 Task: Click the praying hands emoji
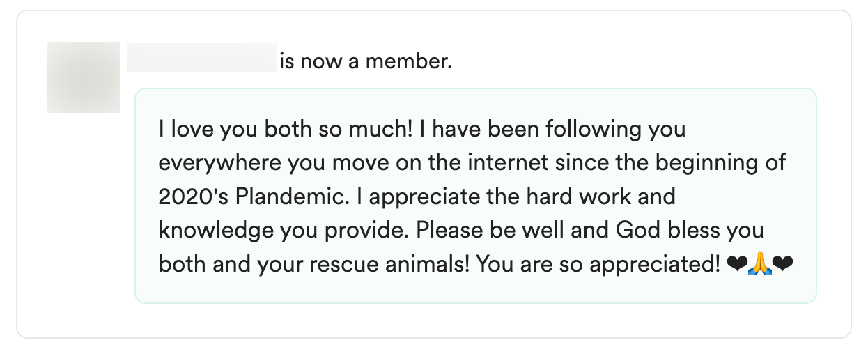(759, 264)
